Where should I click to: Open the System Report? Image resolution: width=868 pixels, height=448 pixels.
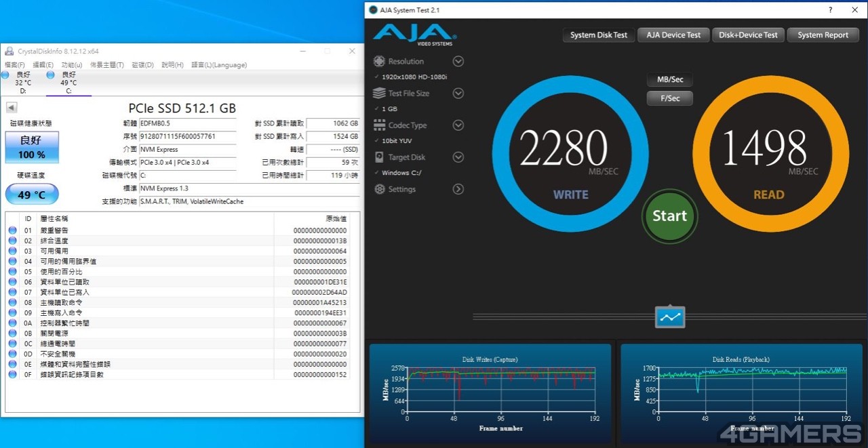pyautogui.click(x=823, y=35)
